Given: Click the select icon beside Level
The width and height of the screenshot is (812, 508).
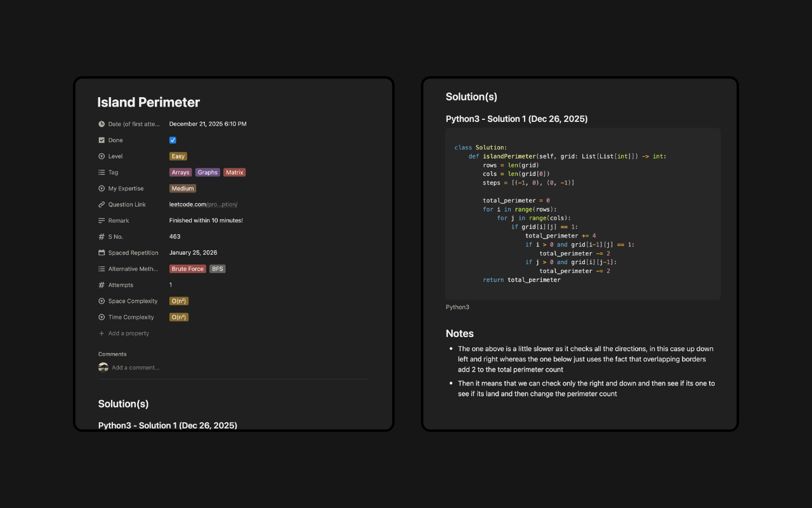Looking at the screenshot, I should 101,156.
